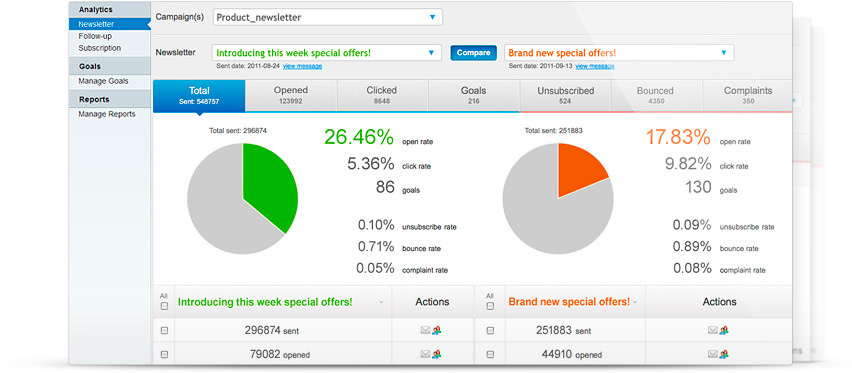Tick the checkbox for 44910 opened row
The height and width of the screenshot is (373, 852).
(x=490, y=355)
